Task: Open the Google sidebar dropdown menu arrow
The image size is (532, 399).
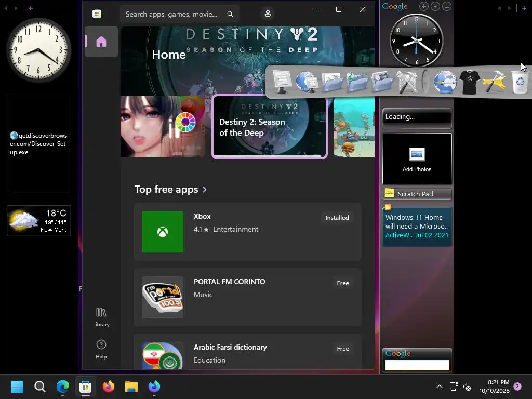Action: (x=435, y=6)
